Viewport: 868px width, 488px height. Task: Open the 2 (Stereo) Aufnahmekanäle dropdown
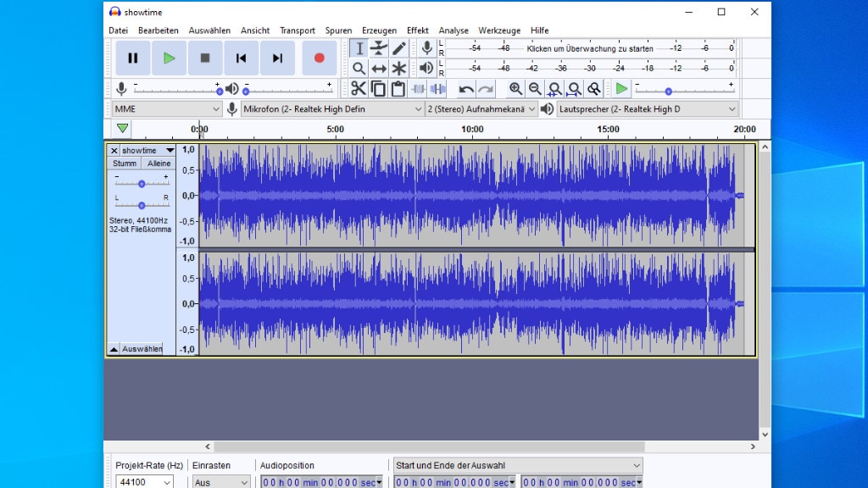481,109
